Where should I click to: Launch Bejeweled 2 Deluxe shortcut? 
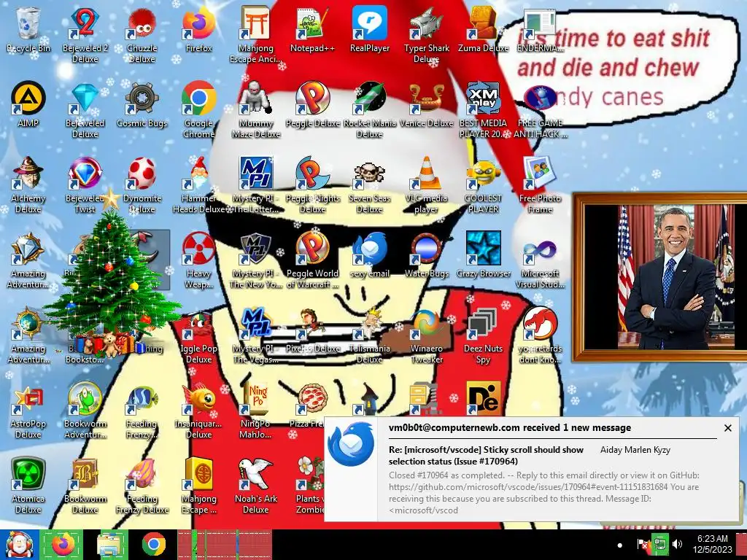click(x=85, y=34)
